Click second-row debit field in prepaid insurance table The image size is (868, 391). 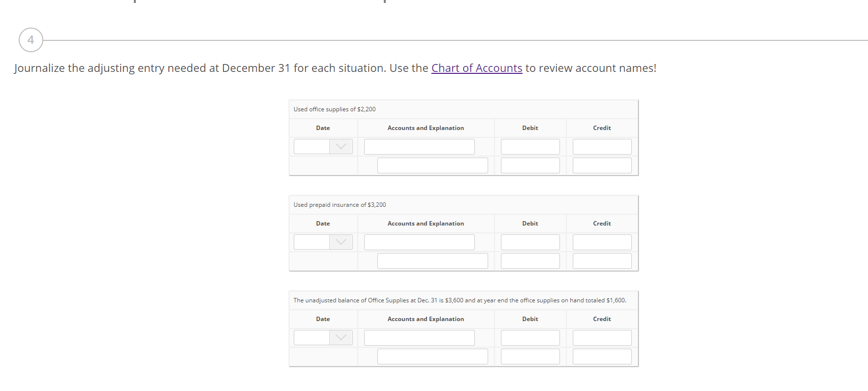[530, 261]
